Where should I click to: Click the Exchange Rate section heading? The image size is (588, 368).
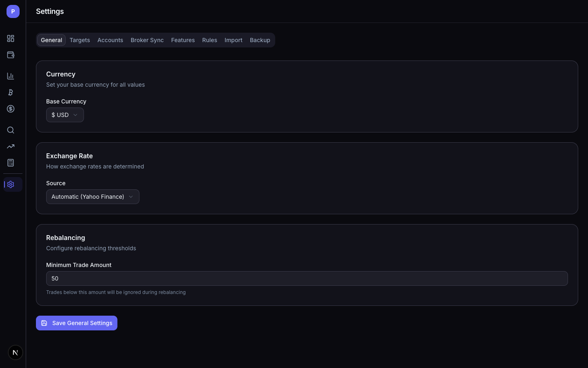[69, 156]
